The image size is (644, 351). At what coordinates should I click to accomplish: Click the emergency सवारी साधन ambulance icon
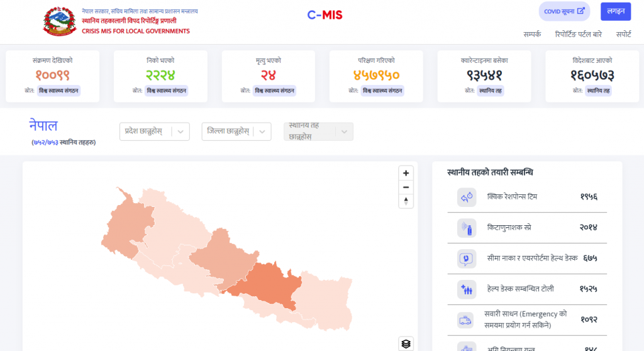467,320
